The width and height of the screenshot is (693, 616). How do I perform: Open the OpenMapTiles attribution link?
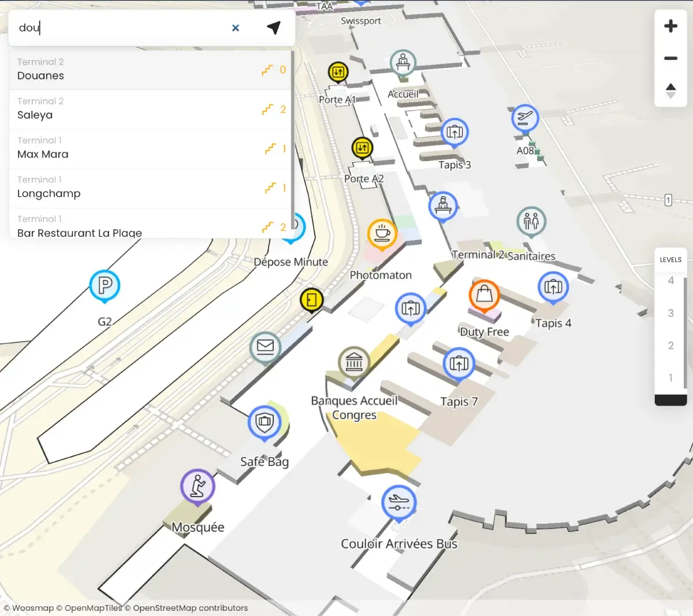[x=90, y=608]
